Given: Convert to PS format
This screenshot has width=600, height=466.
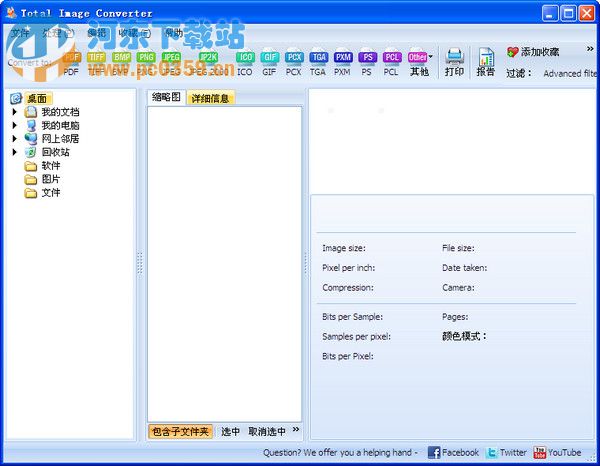Looking at the screenshot, I should (367, 64).
